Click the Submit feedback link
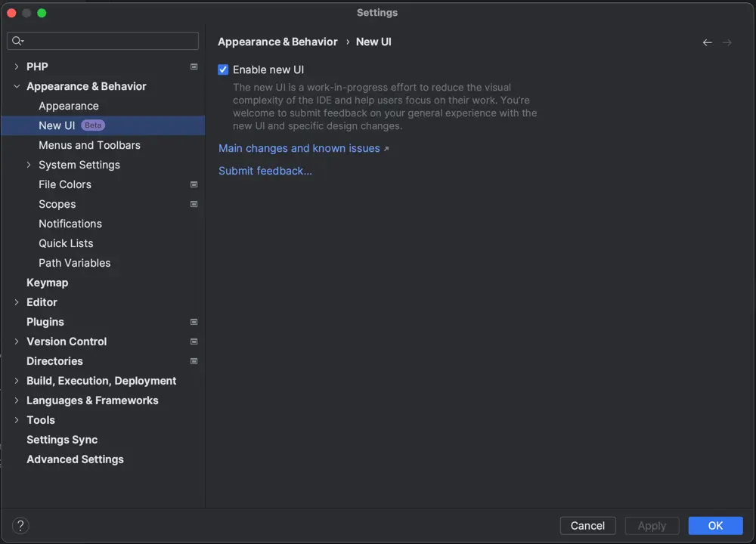The height and width of the screenshot is (544, 756). [265, 171]
